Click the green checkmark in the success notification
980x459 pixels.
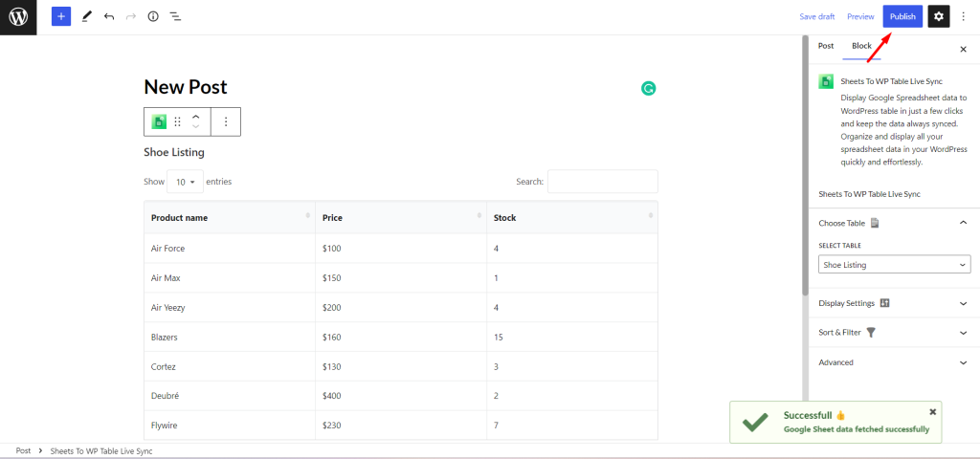pyautogui.click(x=755, y=423)
